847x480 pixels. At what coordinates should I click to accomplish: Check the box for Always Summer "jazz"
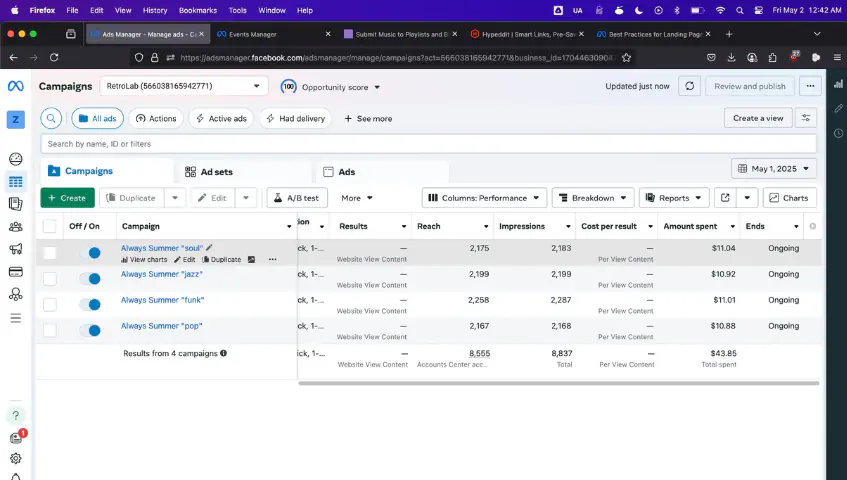[50, 279]
